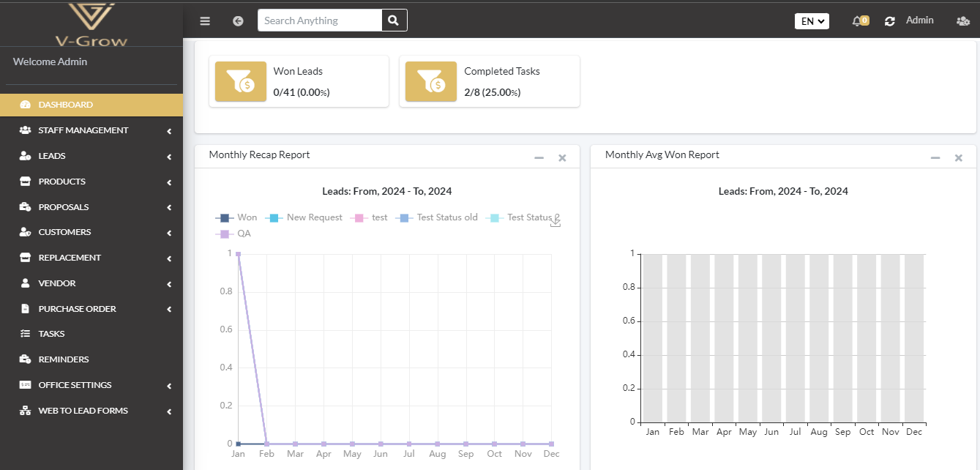
Task: Hide the QA series in legend
Action: [x=233, y=234]
